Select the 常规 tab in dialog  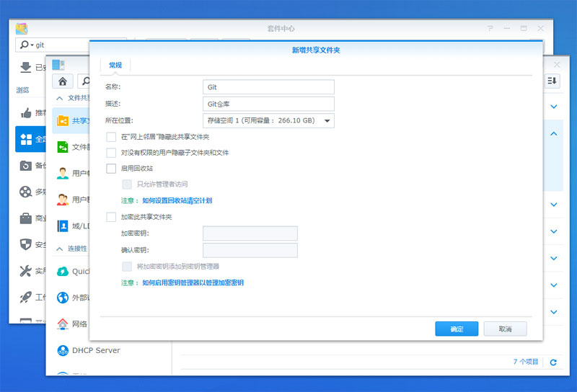(x=115, y=65)
